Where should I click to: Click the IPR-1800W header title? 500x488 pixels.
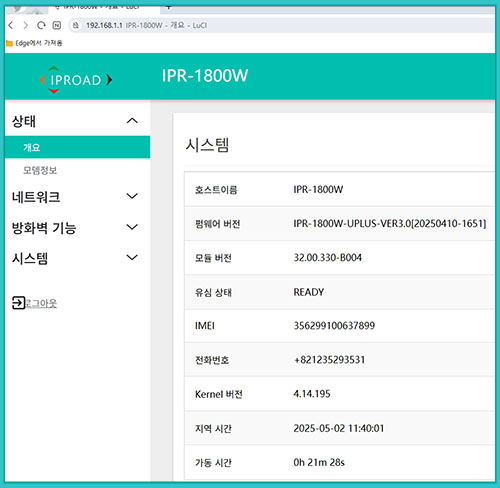click(x=205, y=76)
